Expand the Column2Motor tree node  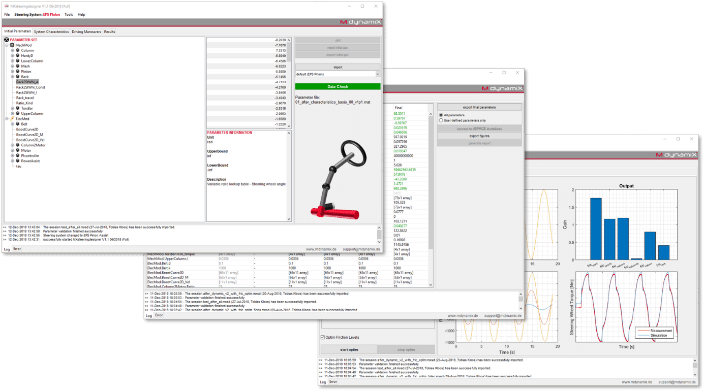click(x=13, y=145)
